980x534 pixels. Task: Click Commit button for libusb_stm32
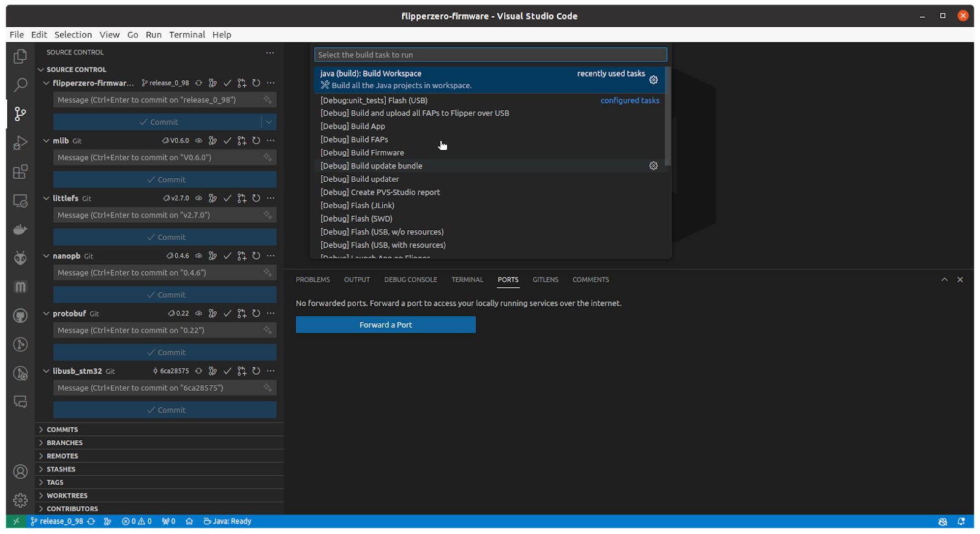(165, 410)
